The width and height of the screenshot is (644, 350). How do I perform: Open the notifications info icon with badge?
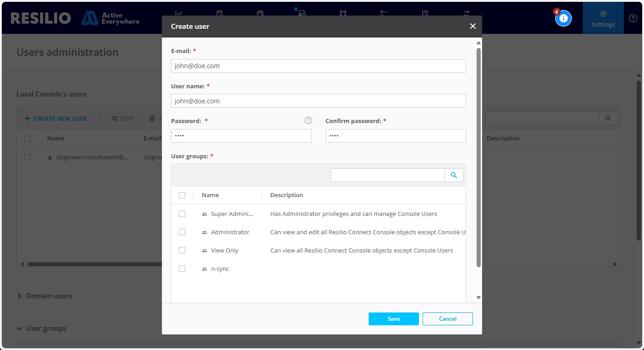point(563,18)
